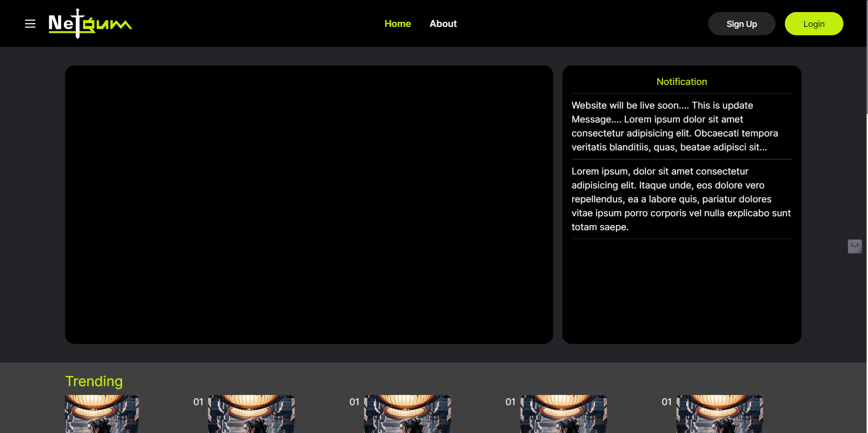Click the Trending section heading
The image size is (868, 433).
click(94, 381)
